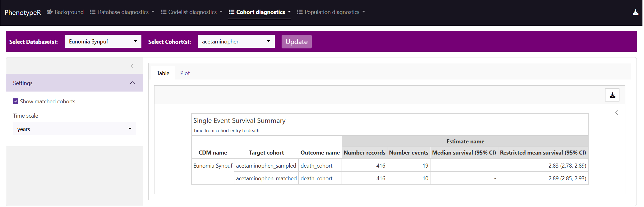Screen dimensions: 644x207
Task: Collapse the table's right side panel chevron
Action: (617, 113)
